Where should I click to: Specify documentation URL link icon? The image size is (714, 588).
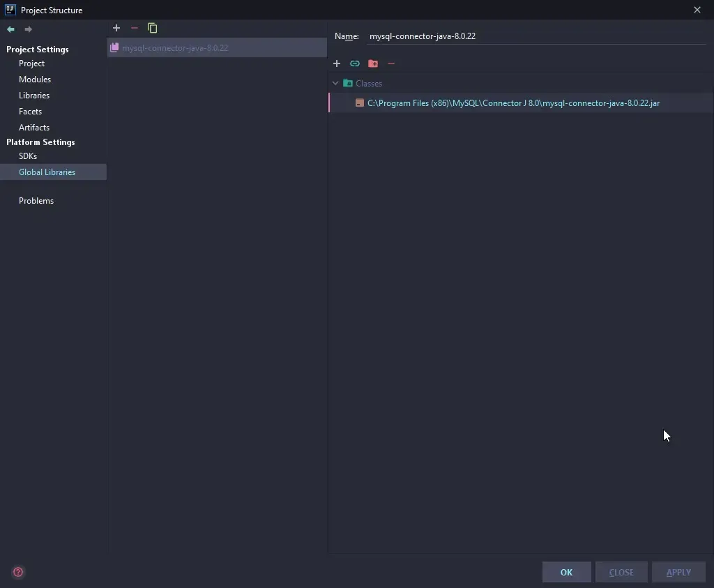click(x=355, y=63)
